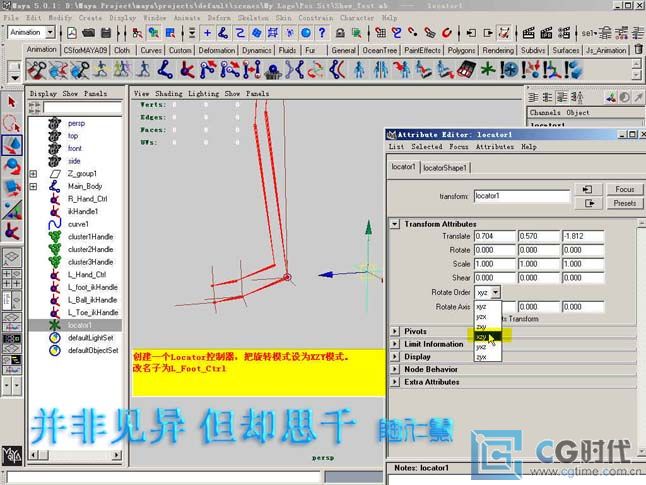Select L_Hand_Ctrl in the outliner
The image size is (646, 485).
coord(87,274)
